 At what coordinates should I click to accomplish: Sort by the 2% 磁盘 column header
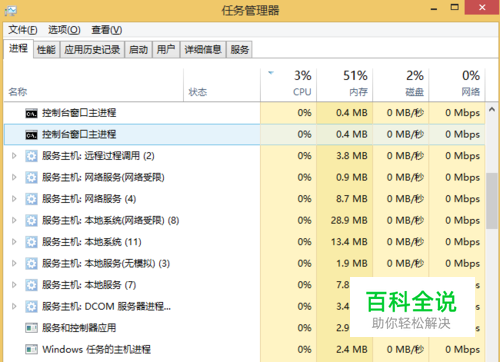pos(400,85)
